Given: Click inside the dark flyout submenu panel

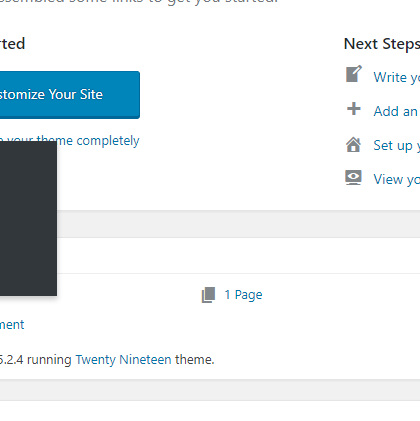Looking at the screenshot, I should point(28,218).
